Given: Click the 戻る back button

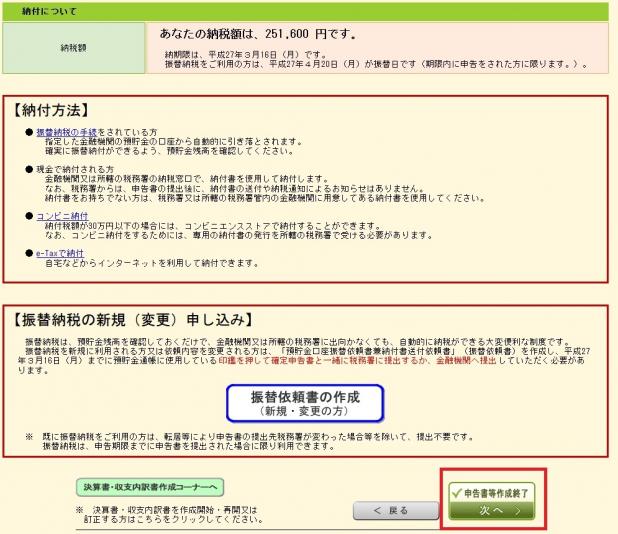Looking at the screenshot, I should [x=390, y=510].
